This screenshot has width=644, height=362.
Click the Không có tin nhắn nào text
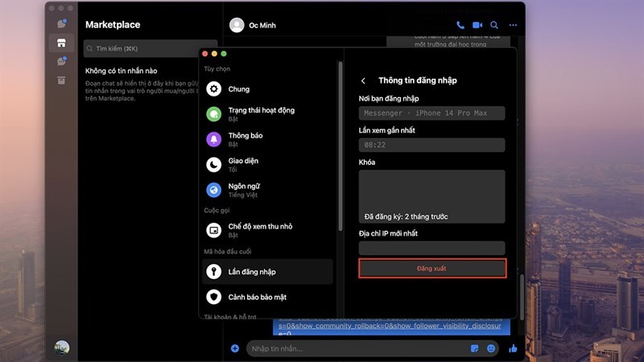pyautogui.click(x=122, y=71)
